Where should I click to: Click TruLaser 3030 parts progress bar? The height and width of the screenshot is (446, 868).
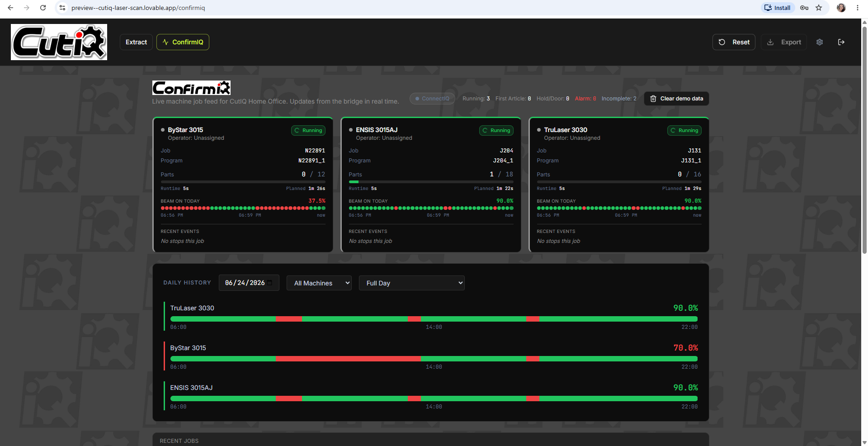click(619, 182)
